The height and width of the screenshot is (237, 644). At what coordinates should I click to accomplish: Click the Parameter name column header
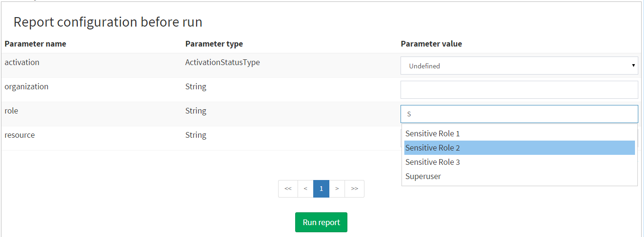click(x=35, y=44)
